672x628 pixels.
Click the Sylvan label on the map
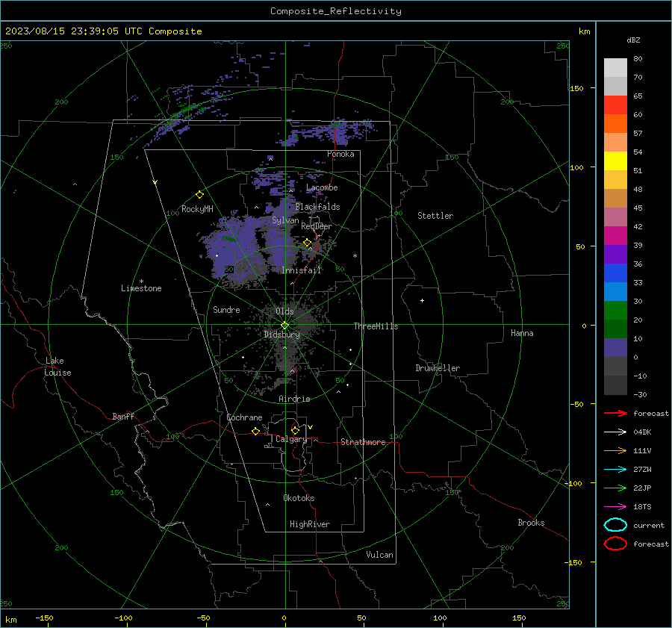[x=285, y=220]
